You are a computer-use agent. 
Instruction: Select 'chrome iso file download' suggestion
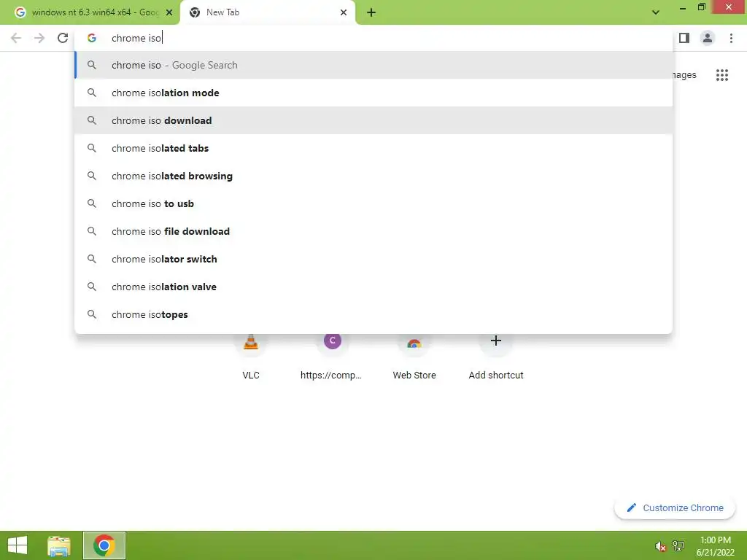373,231
